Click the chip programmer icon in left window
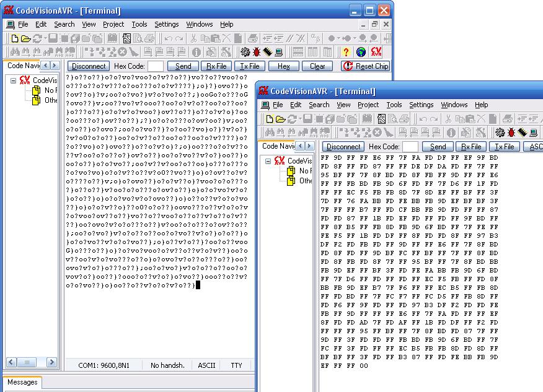Viewport: 543px width, 392px height. 267,52
